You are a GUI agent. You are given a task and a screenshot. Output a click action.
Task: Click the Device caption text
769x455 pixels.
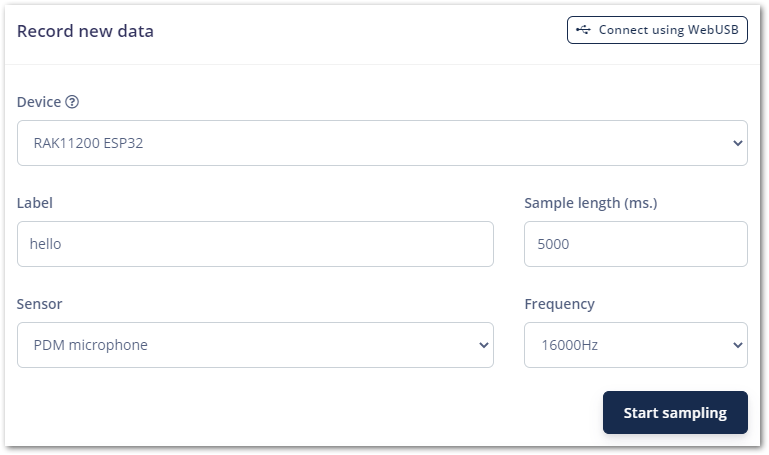[39, 102]
